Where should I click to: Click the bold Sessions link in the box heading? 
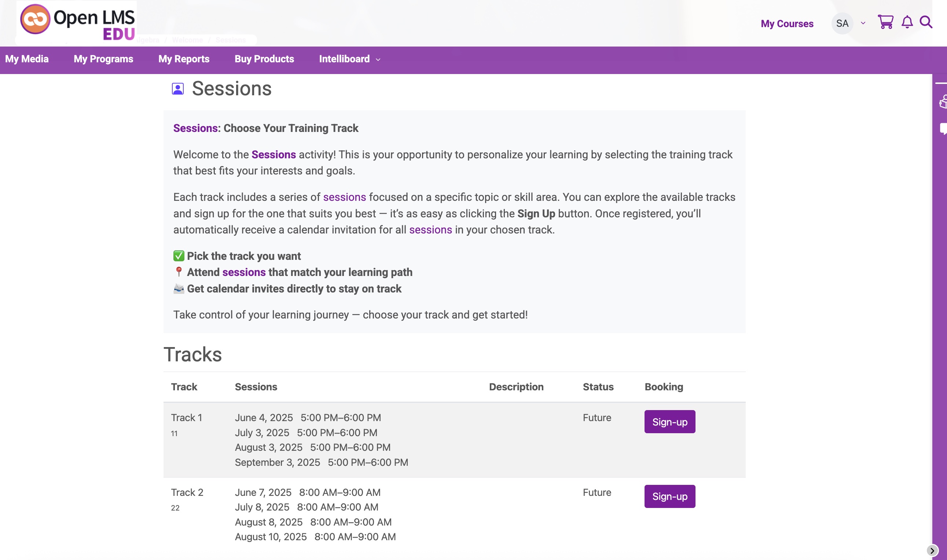tap(195, 128)
